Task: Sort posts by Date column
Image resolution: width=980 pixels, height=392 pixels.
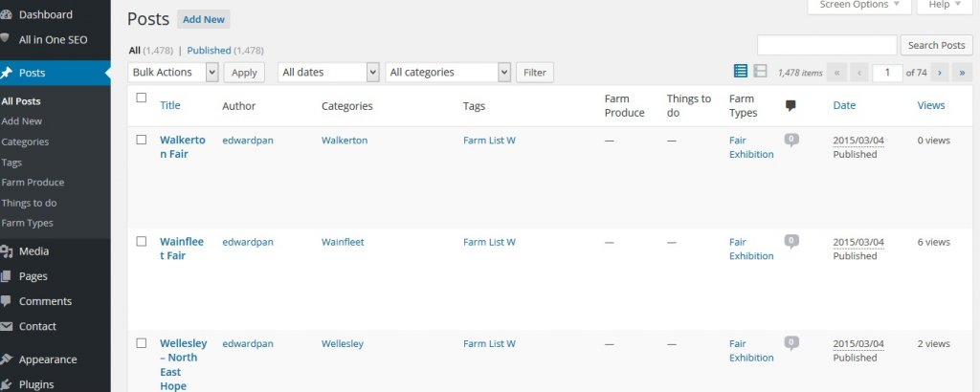Action: [844, 105]
